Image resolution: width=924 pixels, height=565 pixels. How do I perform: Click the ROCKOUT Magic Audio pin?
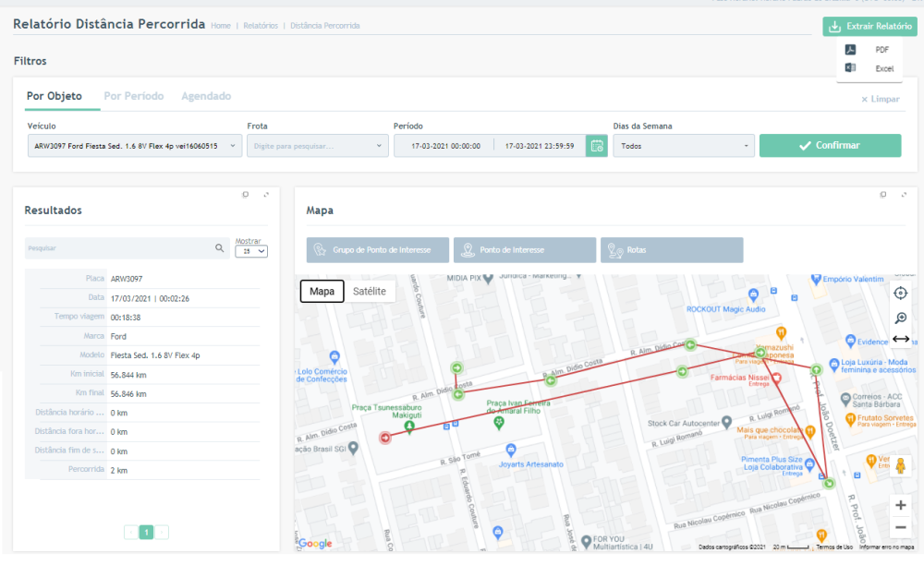pyautogui.click(x=753, y=295)
